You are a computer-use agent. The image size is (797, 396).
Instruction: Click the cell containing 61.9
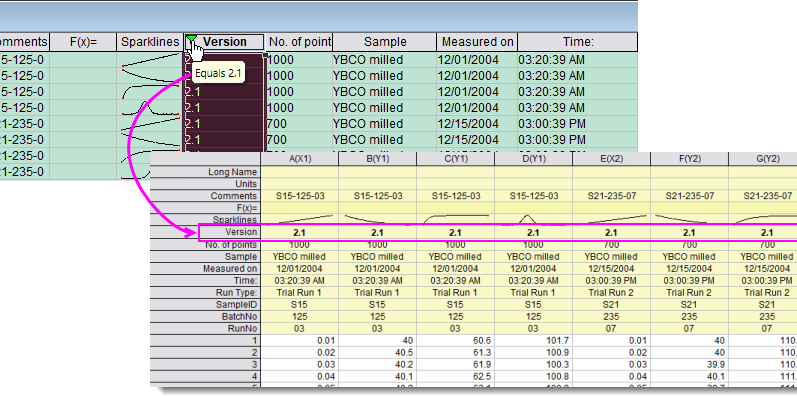[x=455, y=365]
